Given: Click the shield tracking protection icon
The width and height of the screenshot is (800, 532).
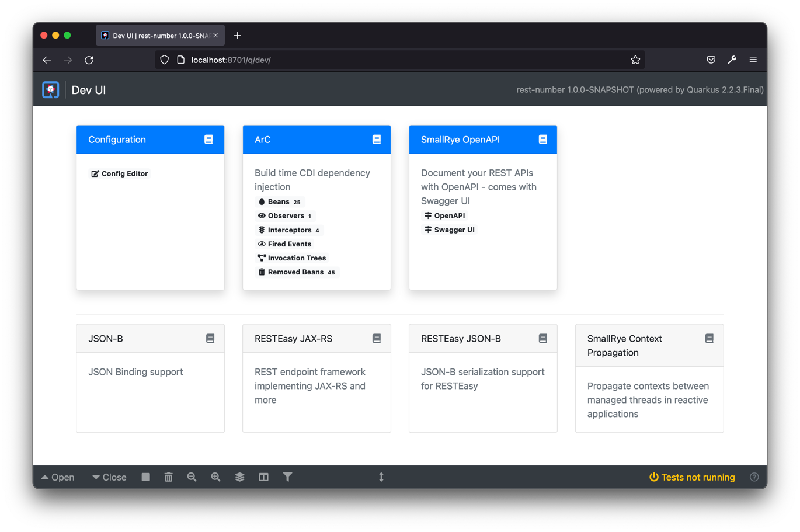Looking at the screenshot, I should 165,60.
